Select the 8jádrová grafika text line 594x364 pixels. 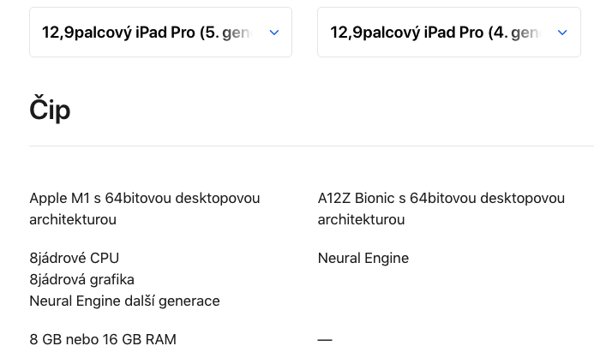pos(81,279)
